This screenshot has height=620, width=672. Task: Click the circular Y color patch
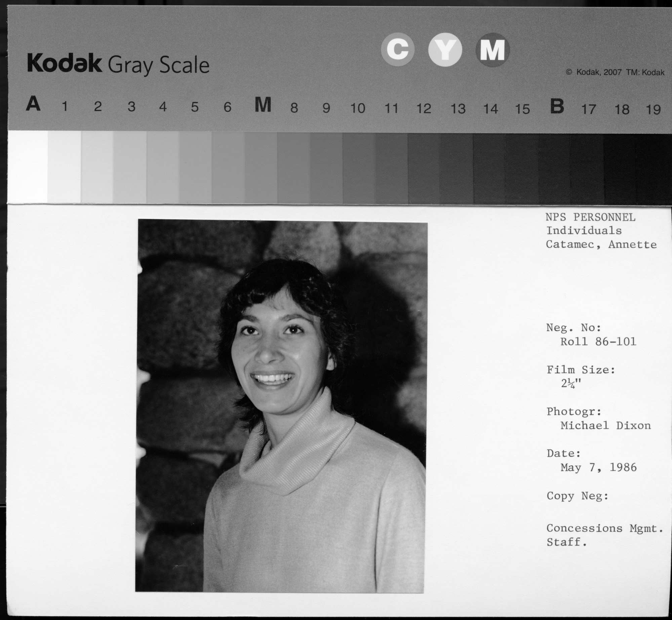pyautogui.click(x=445, y=50)
